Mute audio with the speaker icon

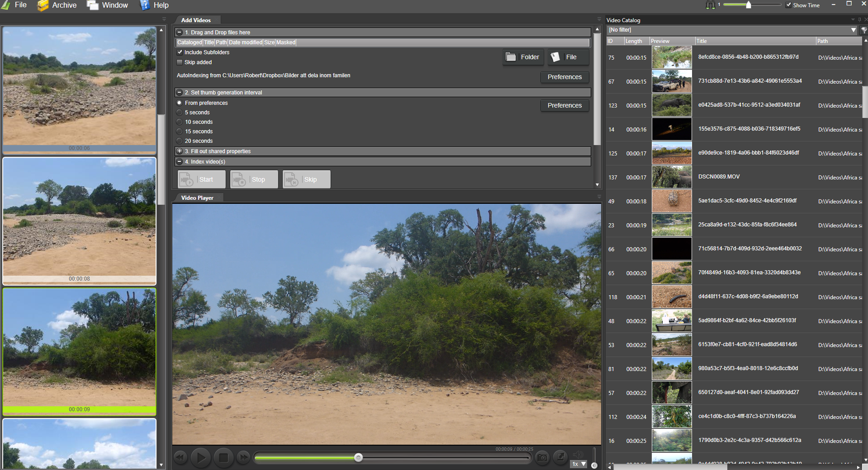point(578,454)
